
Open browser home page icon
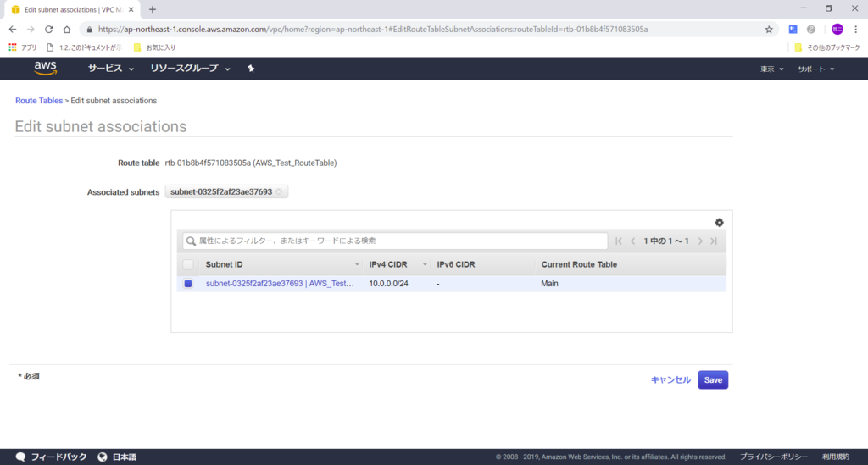(67, 30)
